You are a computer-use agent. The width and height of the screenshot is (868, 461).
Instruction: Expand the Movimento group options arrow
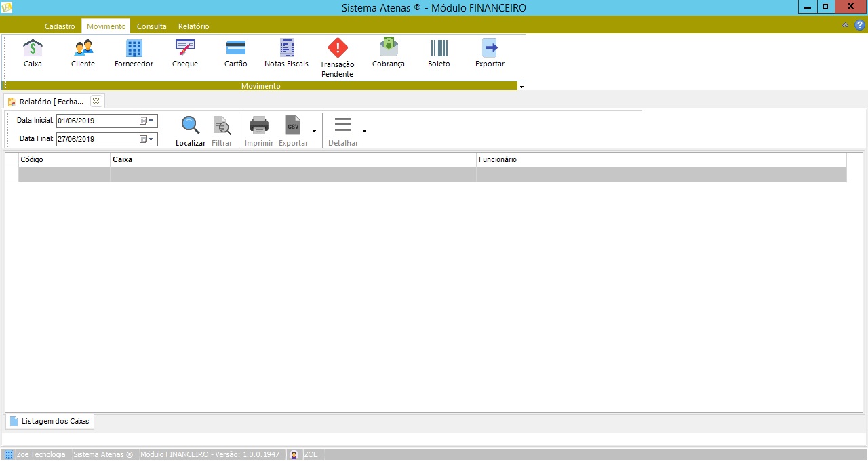pos(521,86)
